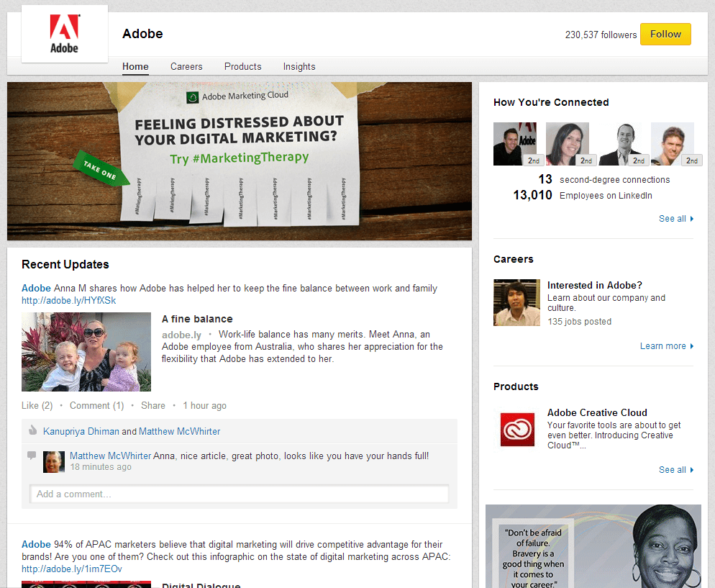The image size is (715, 588).
Task: Like the Anna M work-life balance update
Action: [x=30, y=406]
